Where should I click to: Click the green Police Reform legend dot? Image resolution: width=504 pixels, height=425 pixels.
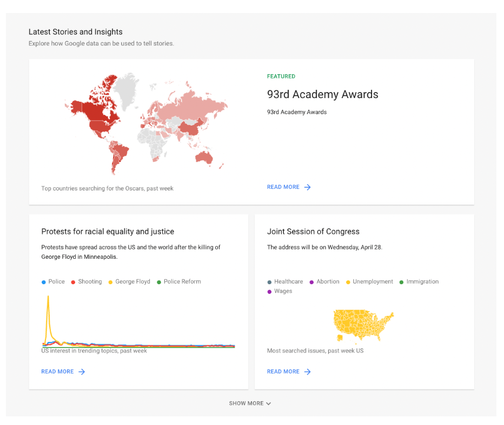(159, 282)
